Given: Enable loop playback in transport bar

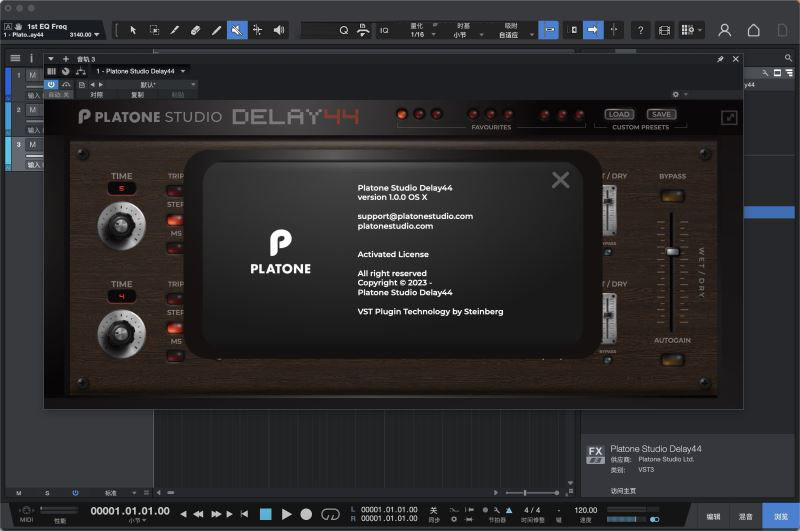Looking at the screenshot, I should tap(331, 514).
